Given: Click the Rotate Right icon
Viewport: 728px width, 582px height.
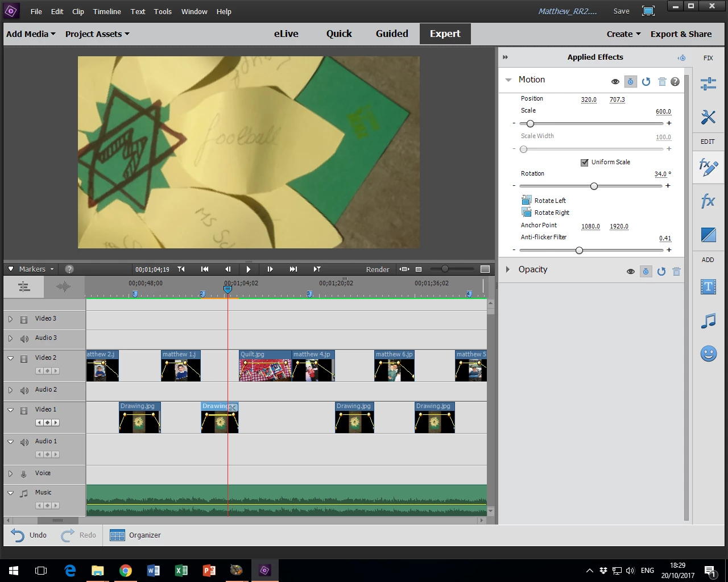Looking at the screenshot, I should coord(526,212).
